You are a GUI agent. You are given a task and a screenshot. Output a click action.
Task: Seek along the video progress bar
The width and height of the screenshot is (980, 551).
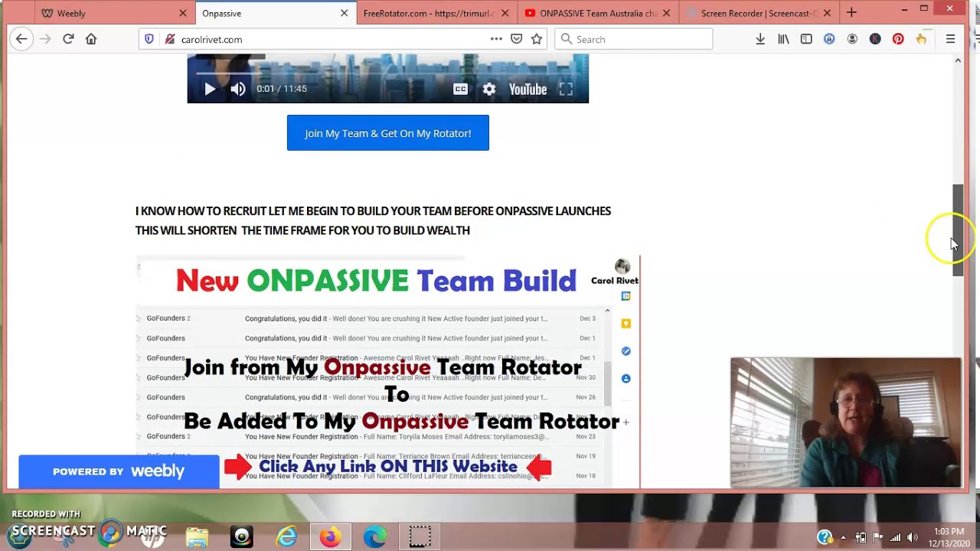(x=387, y=73)
